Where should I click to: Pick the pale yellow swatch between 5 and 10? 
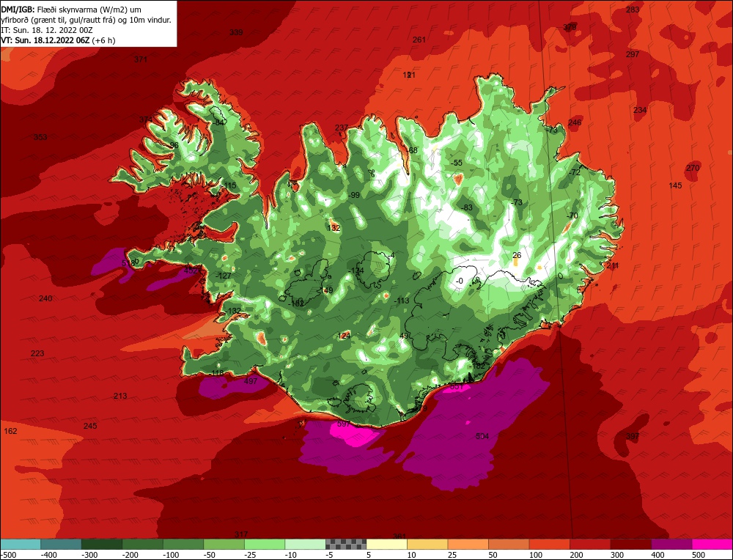pyautogui.click(x=386, y=544)
